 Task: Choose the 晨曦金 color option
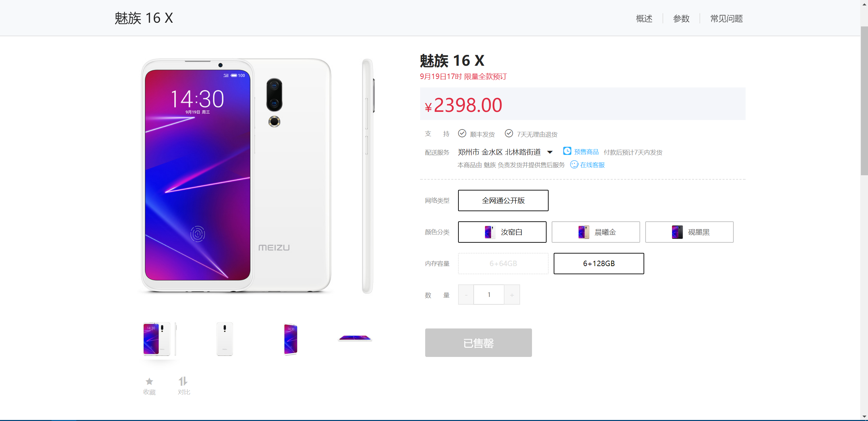tap(596, 232)
